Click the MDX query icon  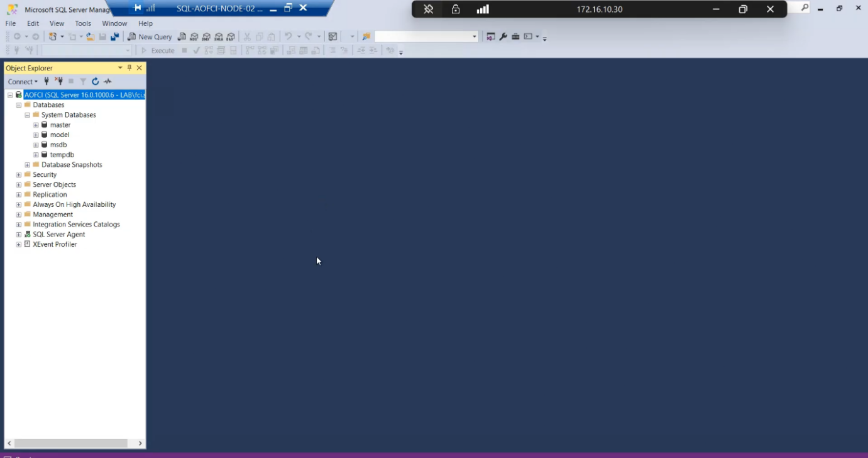point(194,36)
